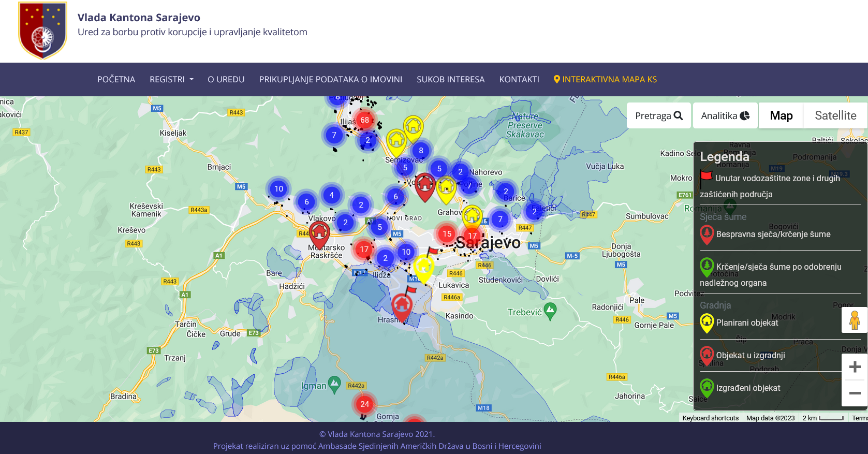Open the INTERAKTIVNA MAPA KS link

(x=605, y=80)
